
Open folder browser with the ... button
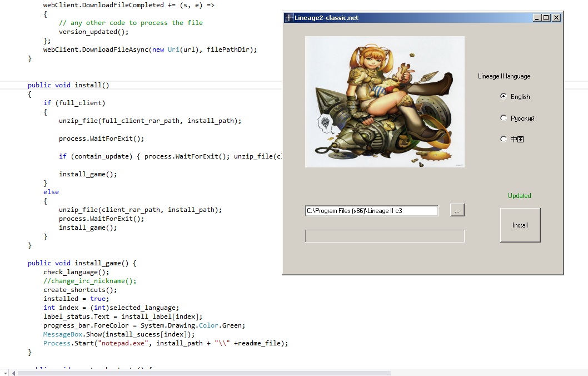point(457,210)
